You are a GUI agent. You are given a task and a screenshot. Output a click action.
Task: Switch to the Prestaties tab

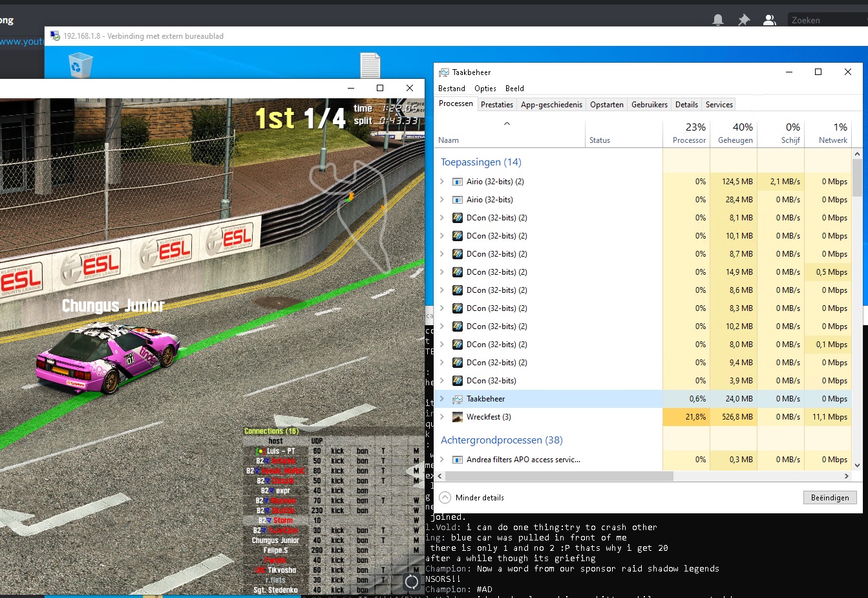coord(497,105)
